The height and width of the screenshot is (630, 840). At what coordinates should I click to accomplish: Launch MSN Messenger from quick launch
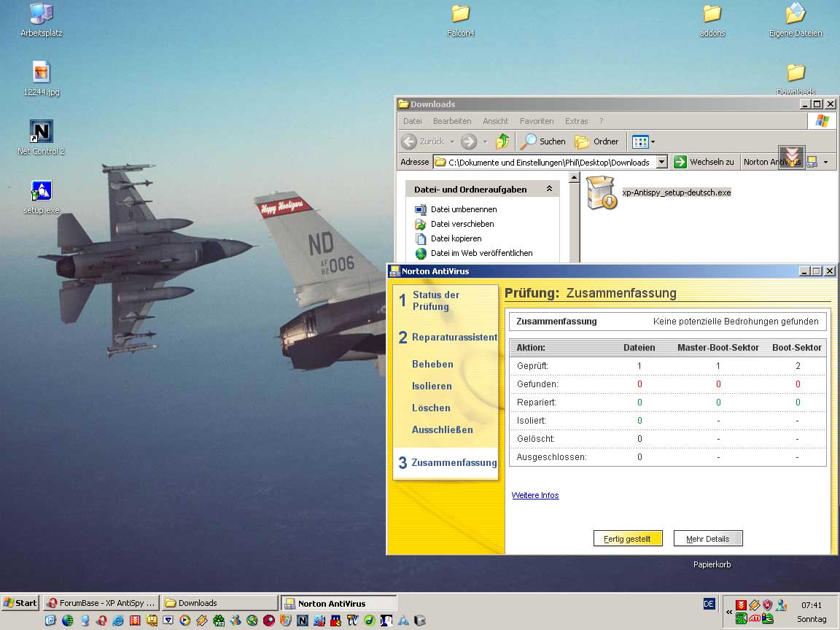click(x=236, y=621)
